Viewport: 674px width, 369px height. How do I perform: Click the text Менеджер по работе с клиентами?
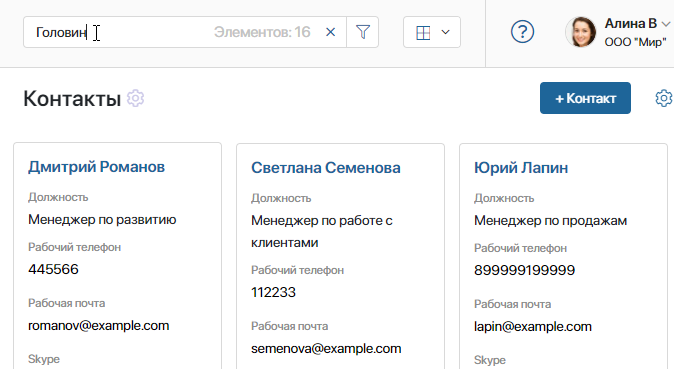tap(322, 231)
